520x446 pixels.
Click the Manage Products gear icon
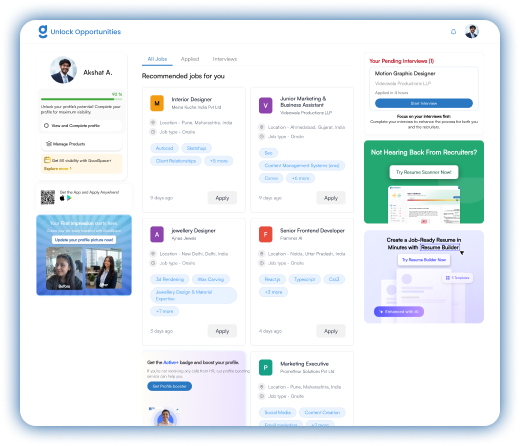[49, 144]
